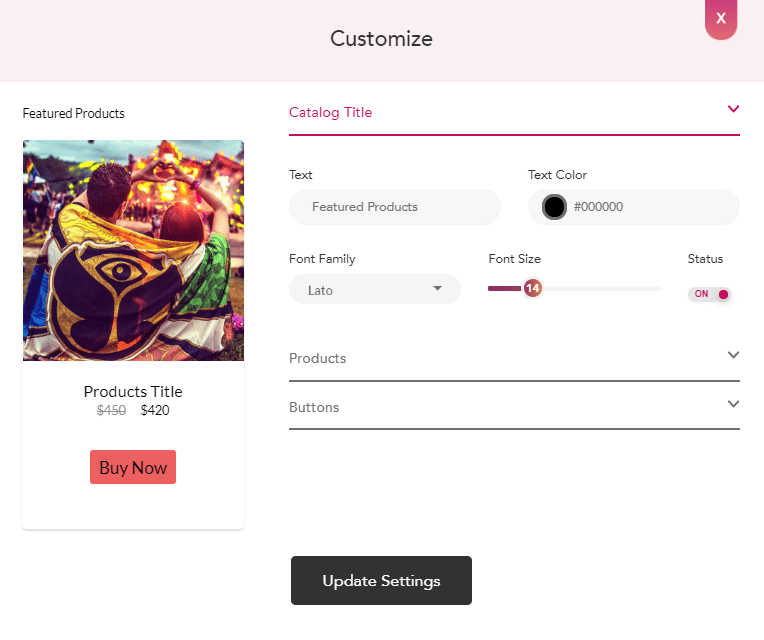Screen dimensions: 764x640
Task: Open the Buttons accordion label
Action: coord(314,407)
